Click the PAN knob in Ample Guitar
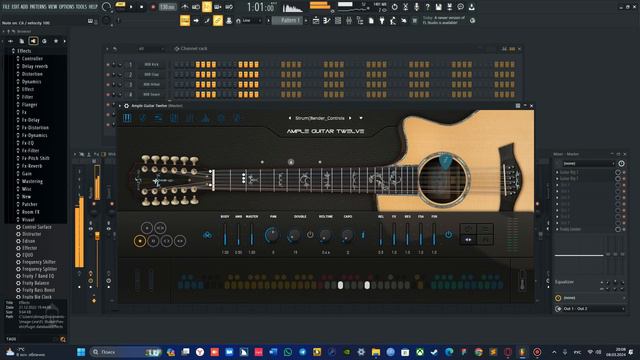The image size is (640, 360). pyautogui.click(x=272, y=235)
